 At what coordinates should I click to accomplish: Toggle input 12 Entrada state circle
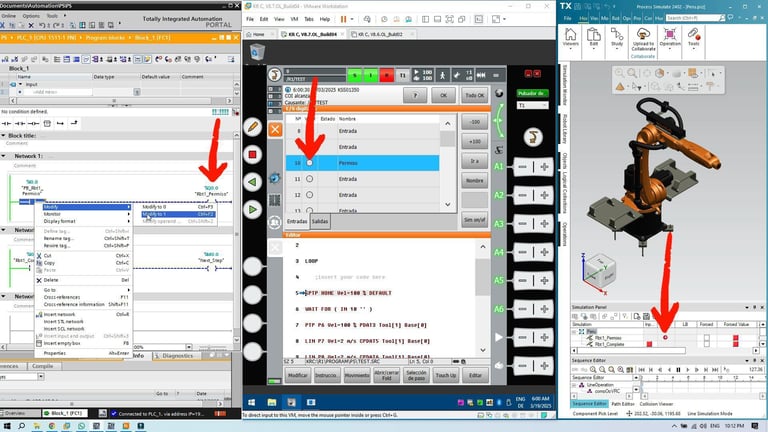click(x=310, y=195)
